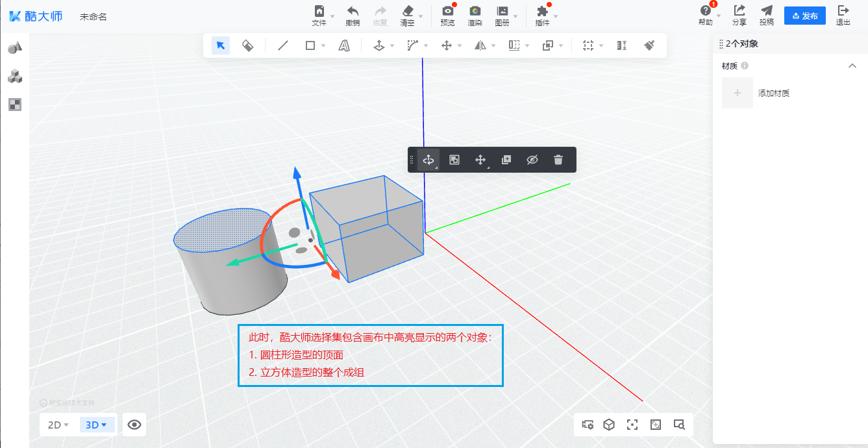
Task: Click the 恢复 redo button
Action: point(380,16)
